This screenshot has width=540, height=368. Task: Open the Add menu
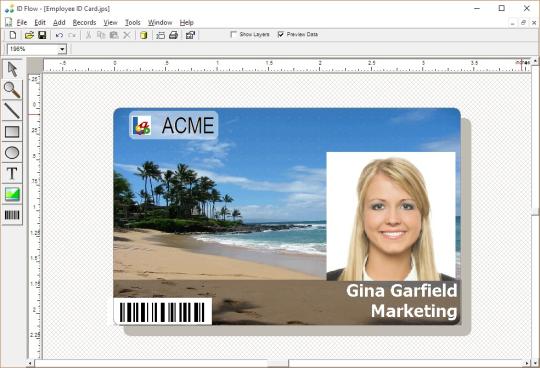[59, 22]
